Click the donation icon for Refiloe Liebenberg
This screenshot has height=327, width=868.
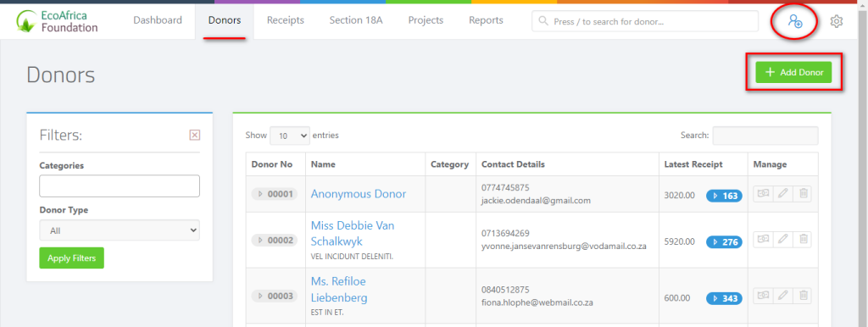coord(763,296)
